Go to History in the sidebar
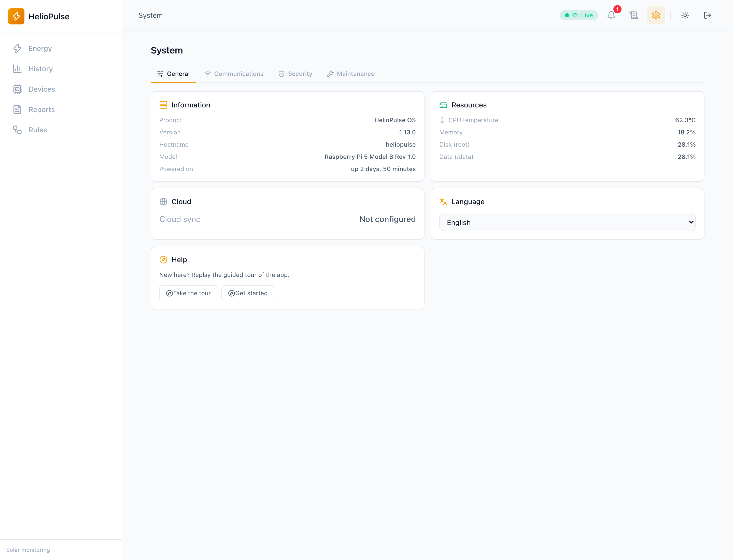This screenshot has height=560, width=733. [x=61, y=69]
